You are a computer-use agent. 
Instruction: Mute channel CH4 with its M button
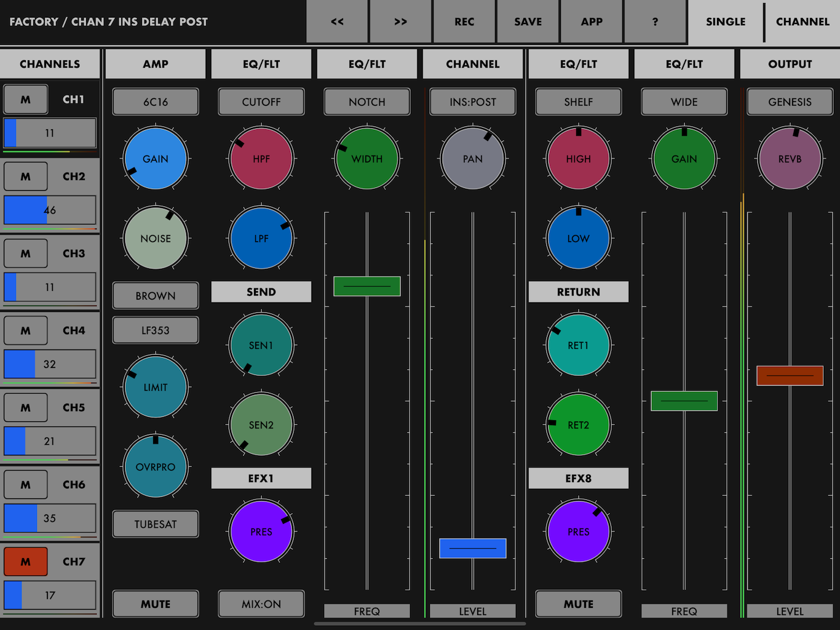(26, 330)
